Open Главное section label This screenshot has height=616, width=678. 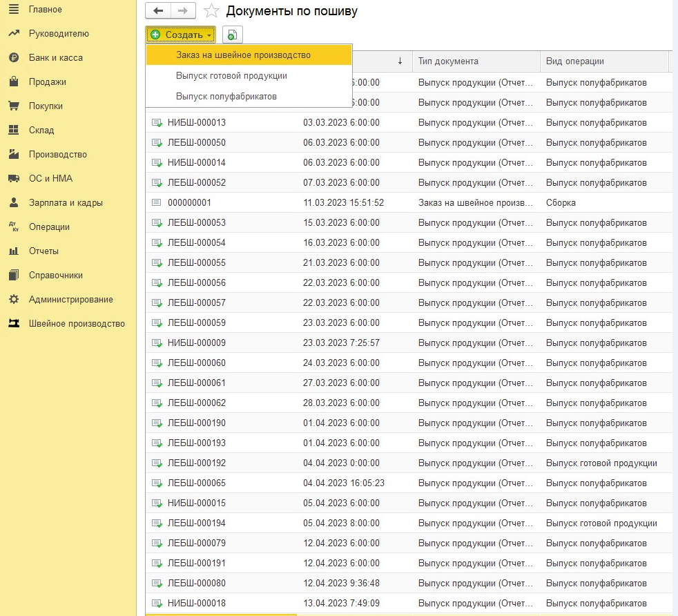(x=46, y=9)
